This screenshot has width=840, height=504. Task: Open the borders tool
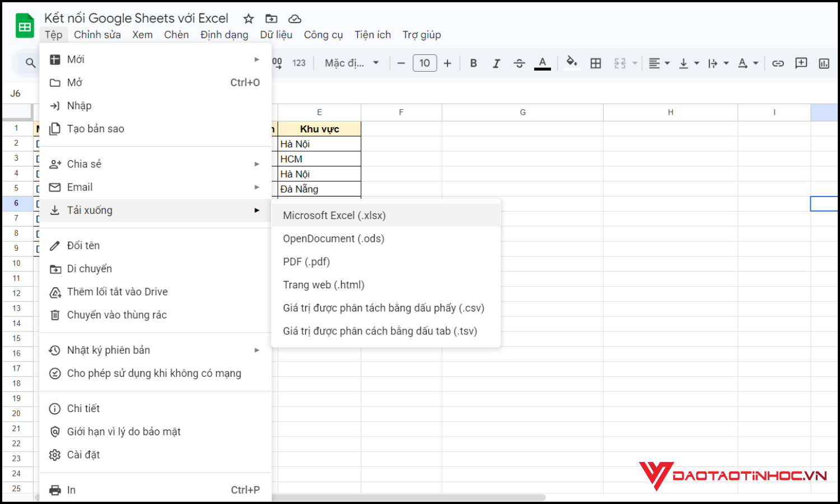pyautogui.click(x=595, y=63)
